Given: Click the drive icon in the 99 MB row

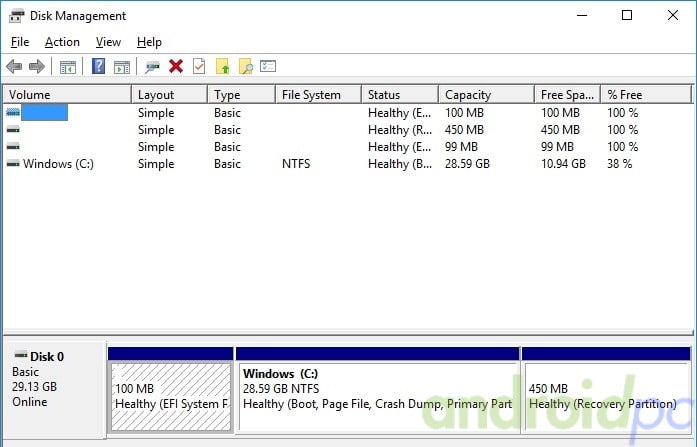Looking at the screenshot, I should click(13, 146).
